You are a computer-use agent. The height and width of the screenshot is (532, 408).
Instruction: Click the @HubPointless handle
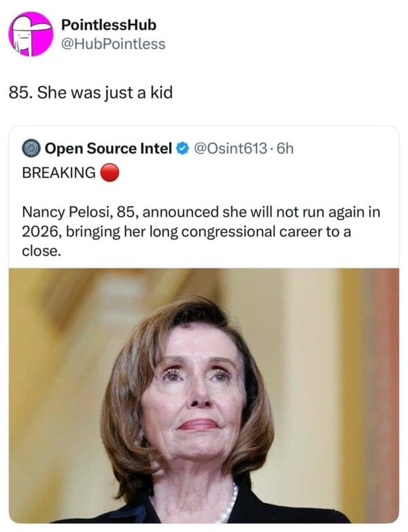coord(113,44)
